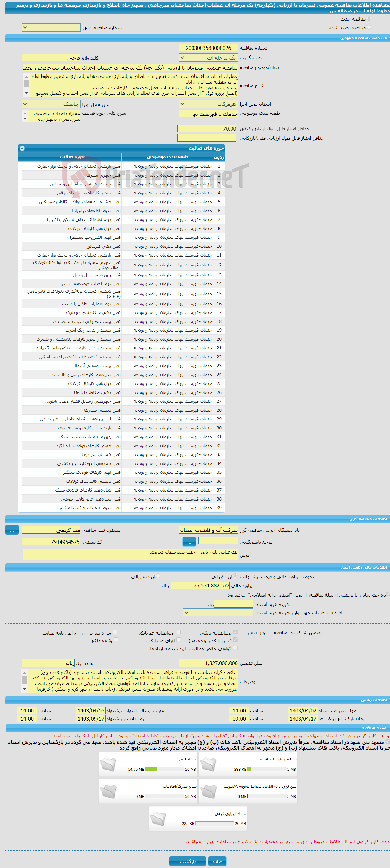Click the زمان بازگشایی پاکت ها date field

pos(303,718)
